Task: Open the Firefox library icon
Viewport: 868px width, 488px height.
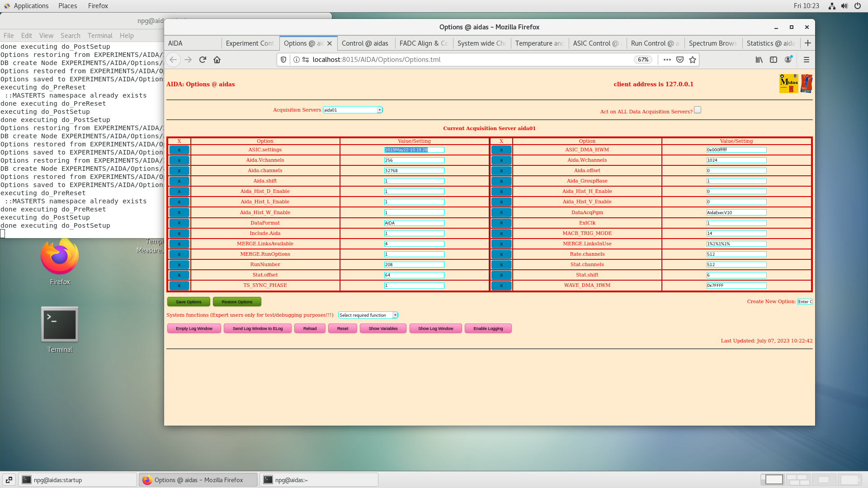Action: pyautogui.click(x=759, y=60)
